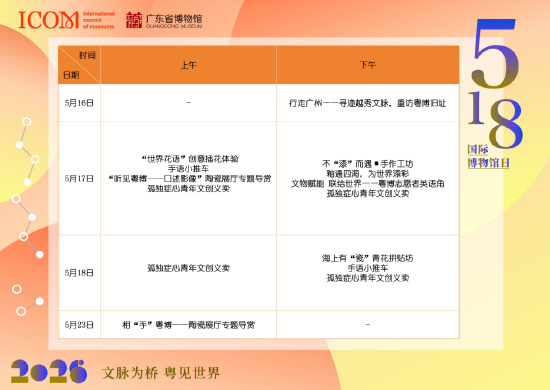This screenshot has height=390, width=550.
Task: Click '孤独症心青年文创义卖' in 5月18日 morning cell
Action: tap(188, 268)
